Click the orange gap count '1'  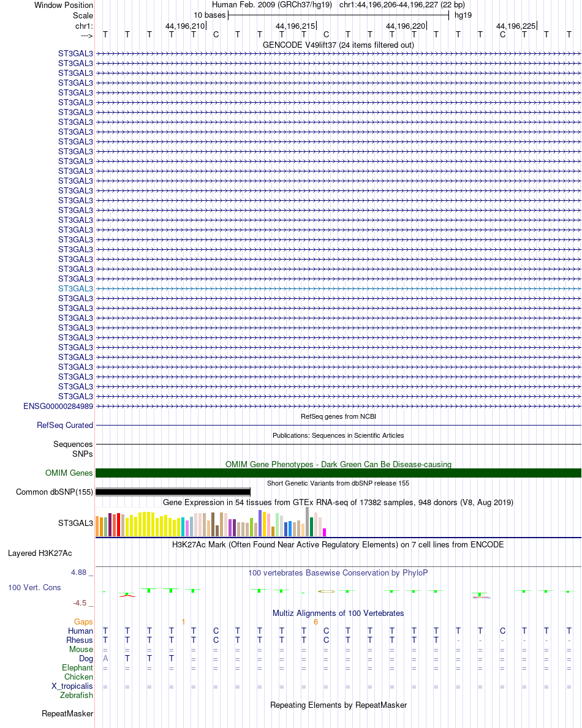[x=183, y=622]
